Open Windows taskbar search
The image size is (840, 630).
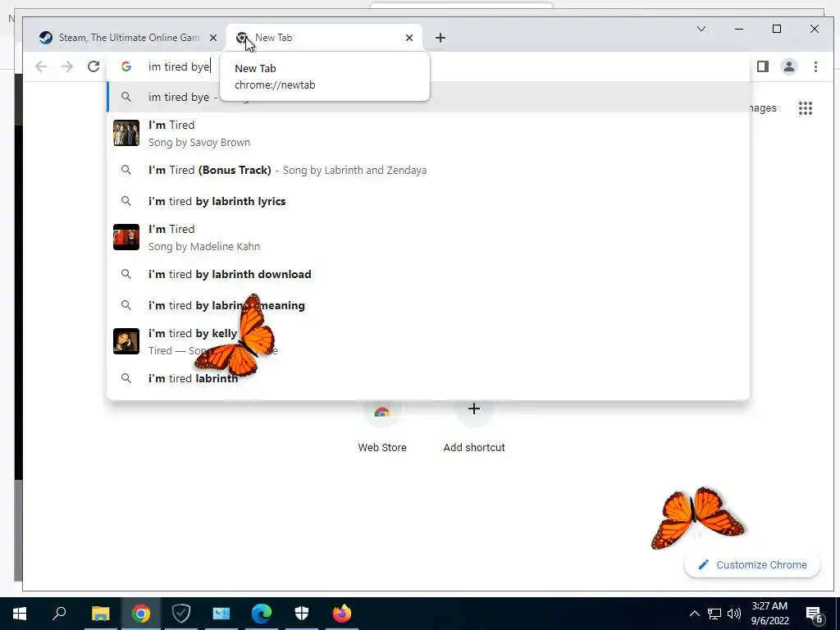59,614
